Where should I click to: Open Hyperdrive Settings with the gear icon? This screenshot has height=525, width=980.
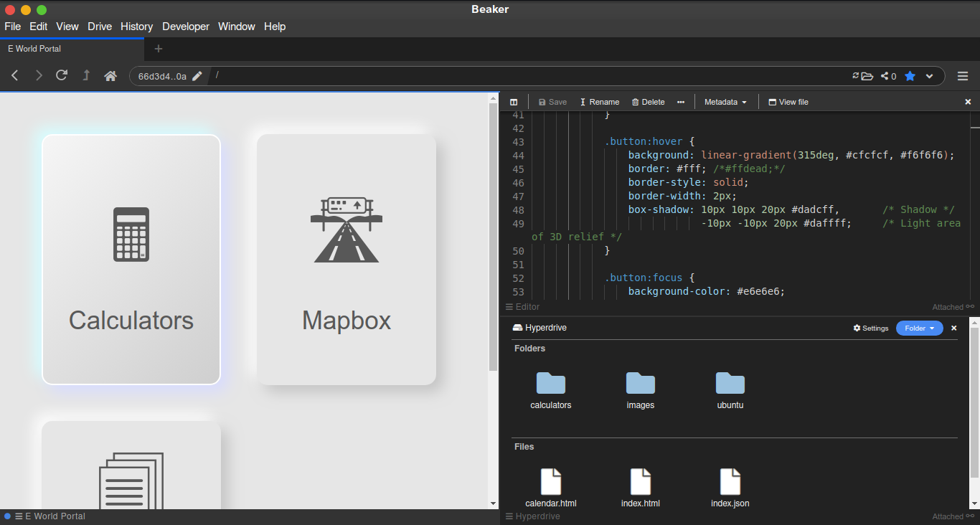(x=870, y=328)
